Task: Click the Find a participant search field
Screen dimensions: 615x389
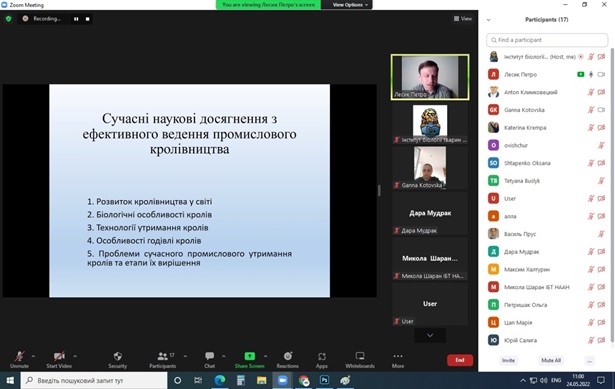Action: 547,40
